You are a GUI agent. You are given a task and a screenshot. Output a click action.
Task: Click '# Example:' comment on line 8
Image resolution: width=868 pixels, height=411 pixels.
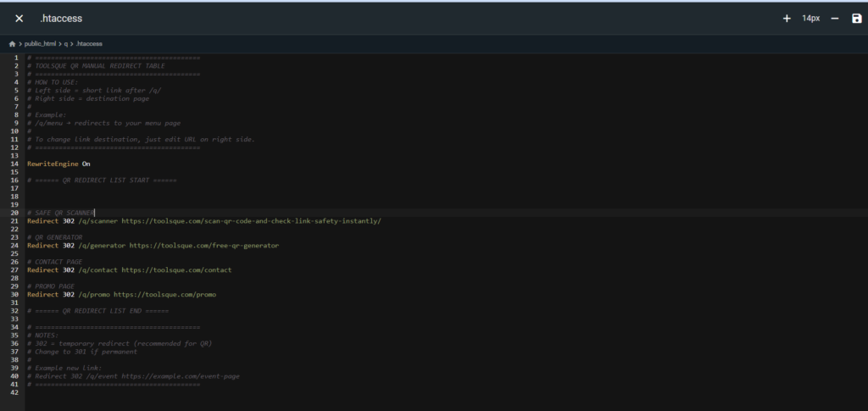[x=47, y=114]
